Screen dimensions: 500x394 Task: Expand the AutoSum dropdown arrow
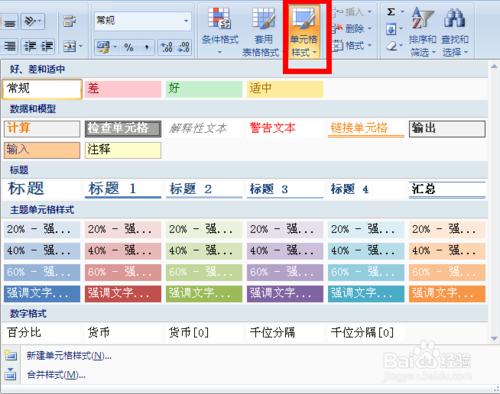pos(402,12)
